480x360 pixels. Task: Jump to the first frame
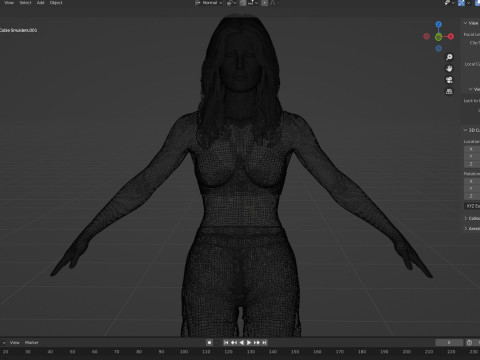pyautogui.click(x=226, y=342)
